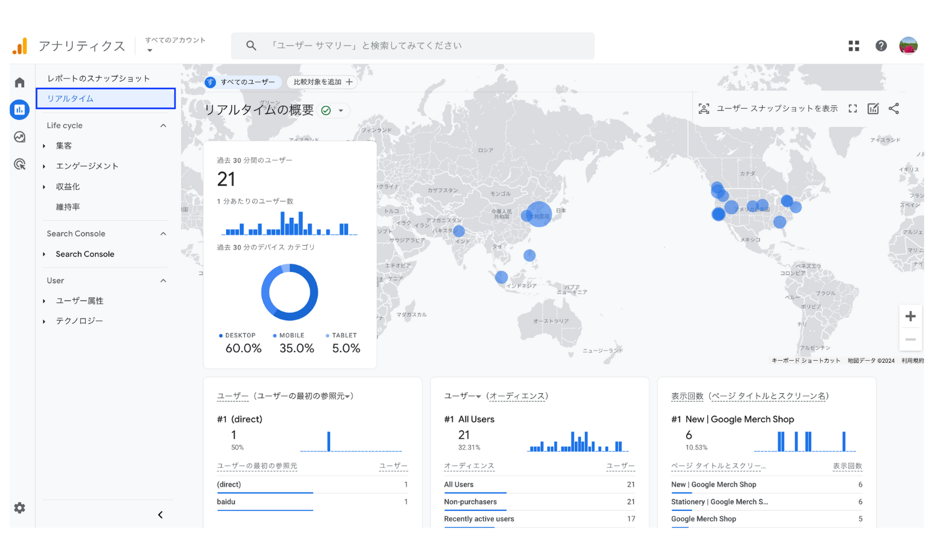
Task: Open the すべてのアカウント account dropdown
Action: [174, 45]
